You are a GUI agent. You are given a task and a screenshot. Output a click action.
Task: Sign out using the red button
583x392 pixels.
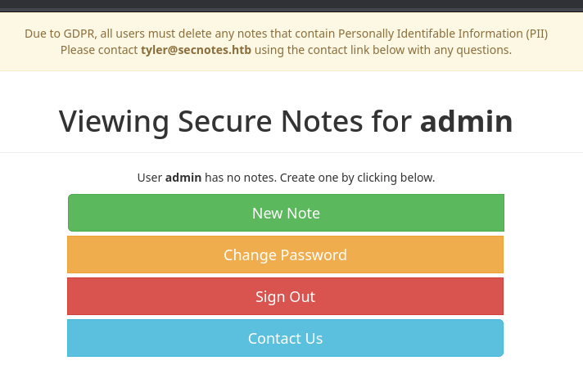pos(285,296)
